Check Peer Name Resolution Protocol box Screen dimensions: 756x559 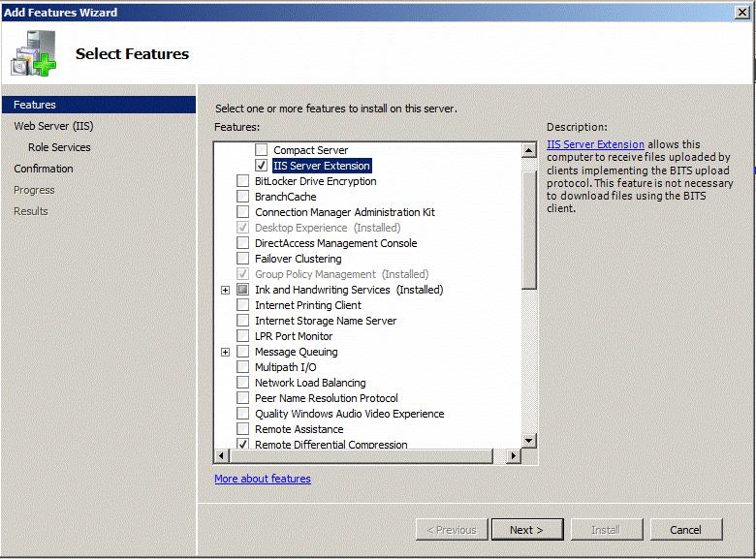coord(242,398)
